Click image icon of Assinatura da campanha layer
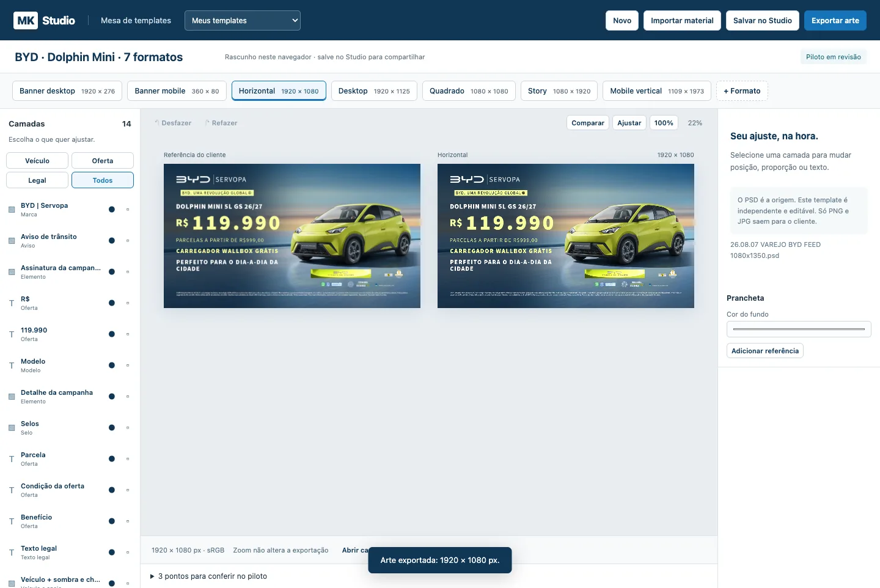The width and height of the screenshot is (880, 588). coord(12,272)
